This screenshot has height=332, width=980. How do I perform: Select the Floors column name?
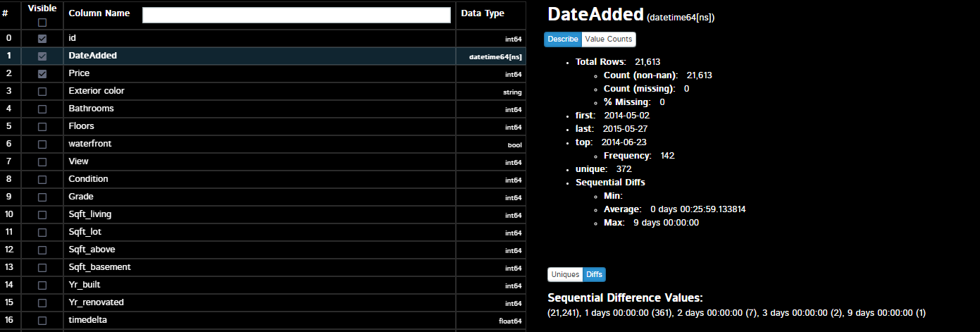pyautogui.click(x=81, y=126)
